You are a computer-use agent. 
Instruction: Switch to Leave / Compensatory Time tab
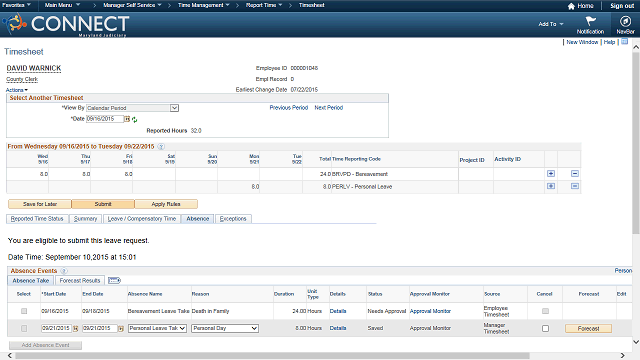pyautogui.click(x=142, y=219)
